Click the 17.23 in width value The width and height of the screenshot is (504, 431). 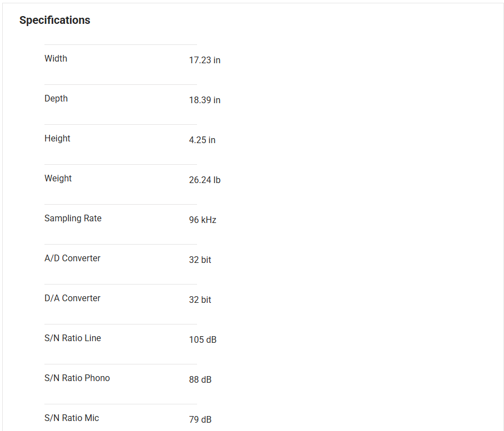[204, 60]
